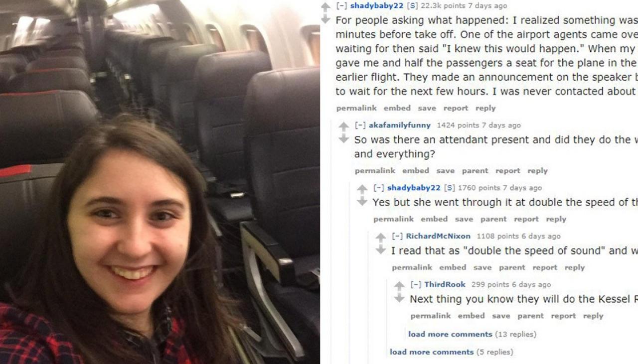Downvote shadybaby22's top comment
The width and height of the screenshot is (638, 364).
[325, 19]
